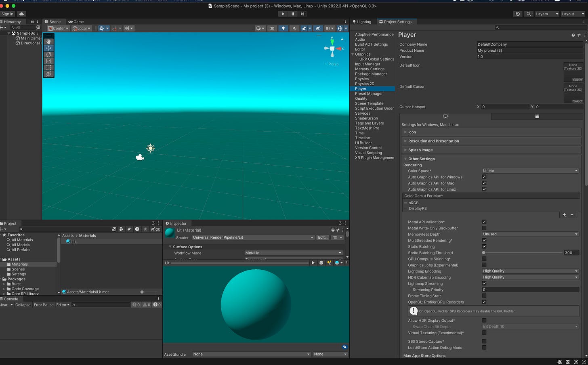
Task: Open the cloud services icon
Action: (x=21, y=14)
